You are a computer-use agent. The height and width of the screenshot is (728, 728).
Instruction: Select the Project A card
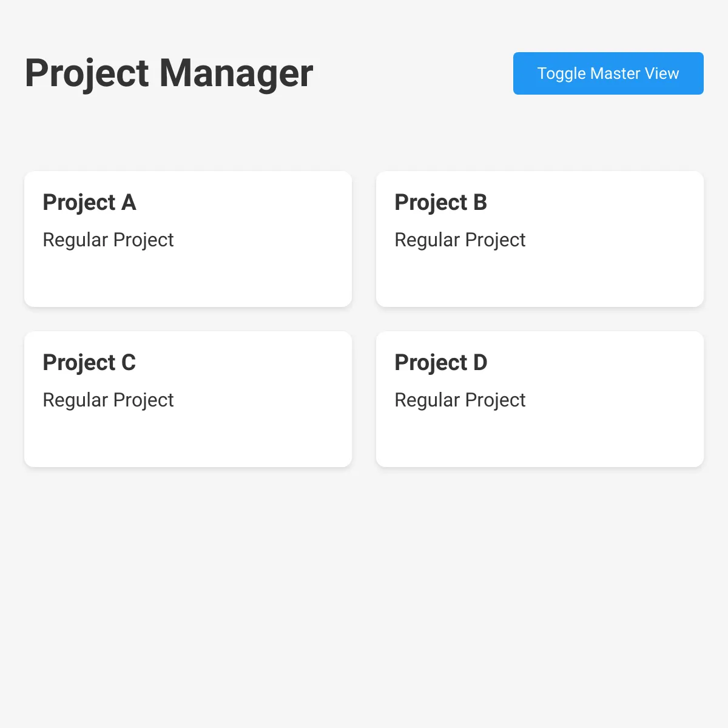(x=188, y=239)
